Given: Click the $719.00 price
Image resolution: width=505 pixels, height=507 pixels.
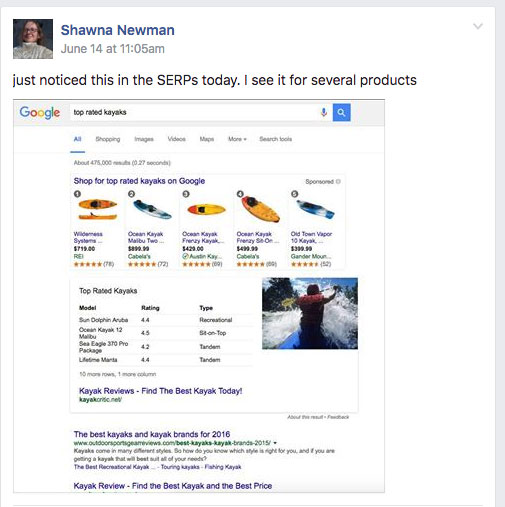Looking at the screenshot, I should 84,249.
